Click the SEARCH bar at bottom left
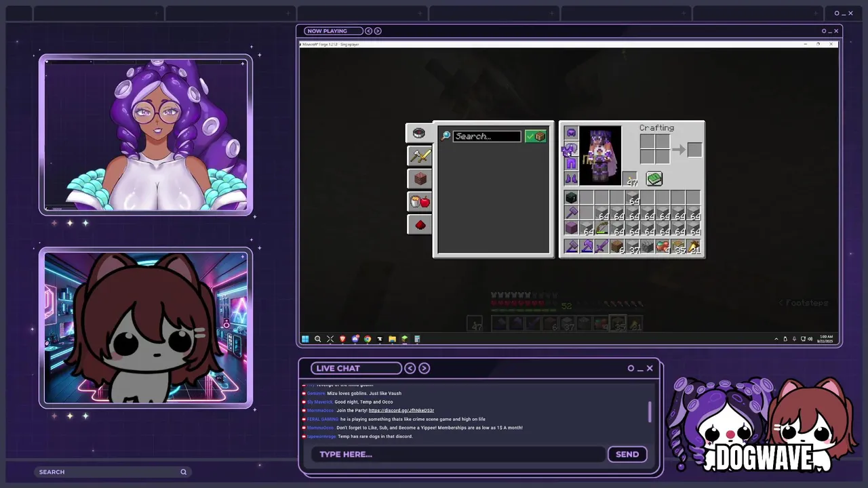The height and width of the screenshot is (488, 868). coord(113,472)
